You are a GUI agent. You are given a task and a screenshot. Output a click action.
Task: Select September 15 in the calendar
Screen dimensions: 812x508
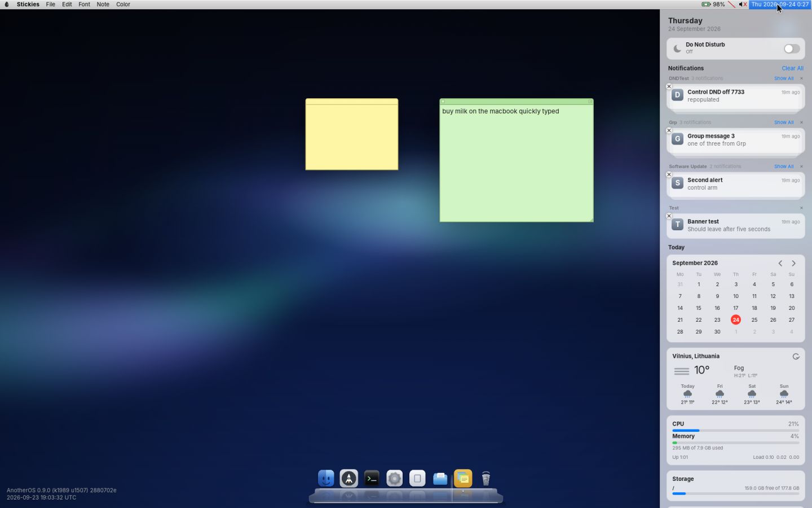point(698,308)
